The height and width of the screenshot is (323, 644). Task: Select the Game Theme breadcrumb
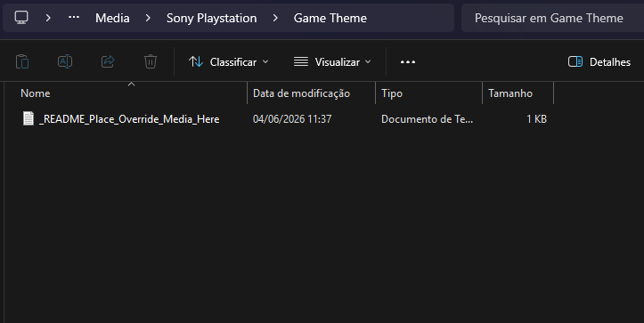pos(330,18)
